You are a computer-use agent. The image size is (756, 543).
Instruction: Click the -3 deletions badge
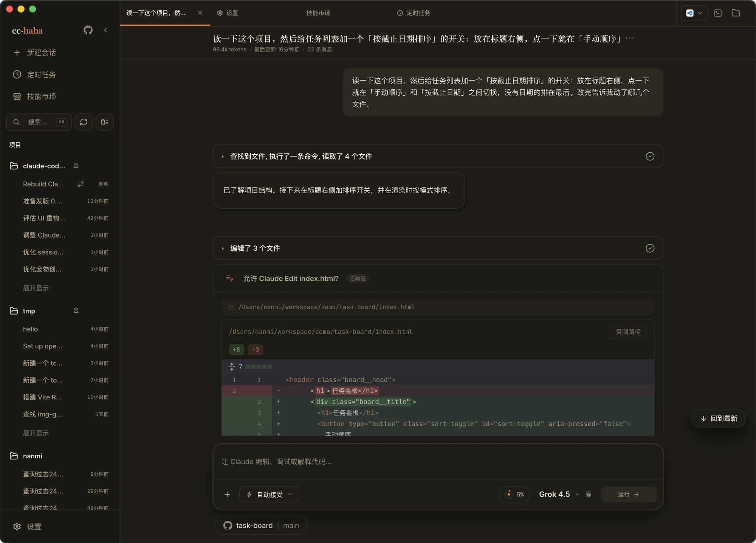(x=256, y=349)
